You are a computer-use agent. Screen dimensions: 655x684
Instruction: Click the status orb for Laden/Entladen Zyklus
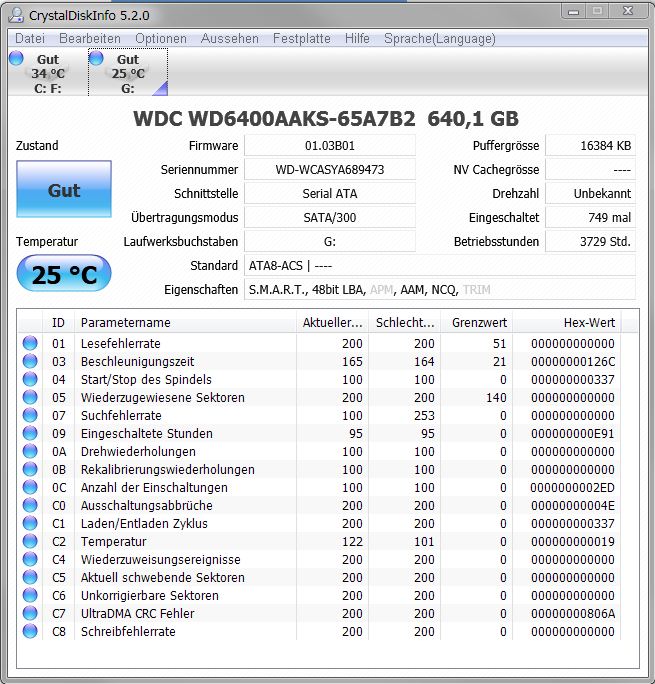pos(30,523)
